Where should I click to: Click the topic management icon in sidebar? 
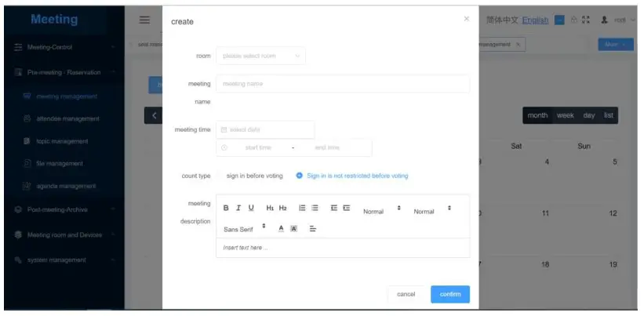tap(27, 141)
